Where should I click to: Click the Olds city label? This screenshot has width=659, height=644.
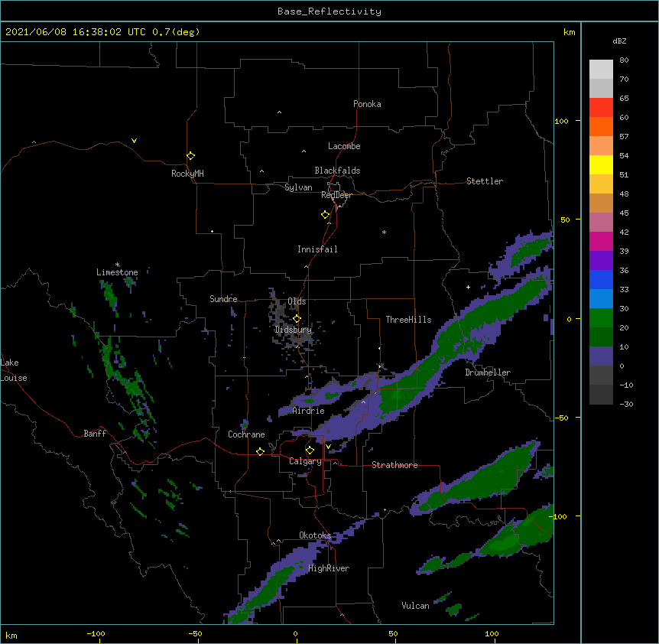click(297, 301)
